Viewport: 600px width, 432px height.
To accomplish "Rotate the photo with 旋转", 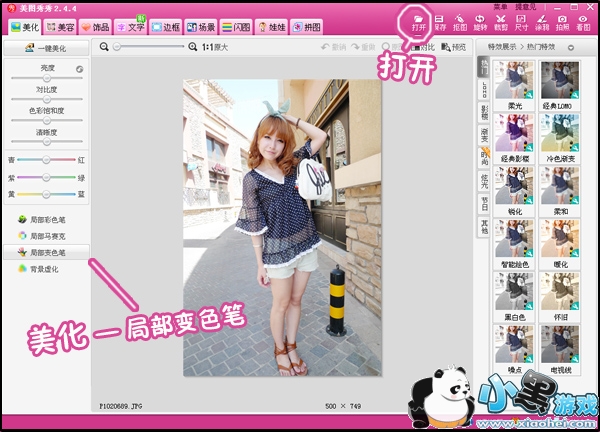I will point(480,23).
